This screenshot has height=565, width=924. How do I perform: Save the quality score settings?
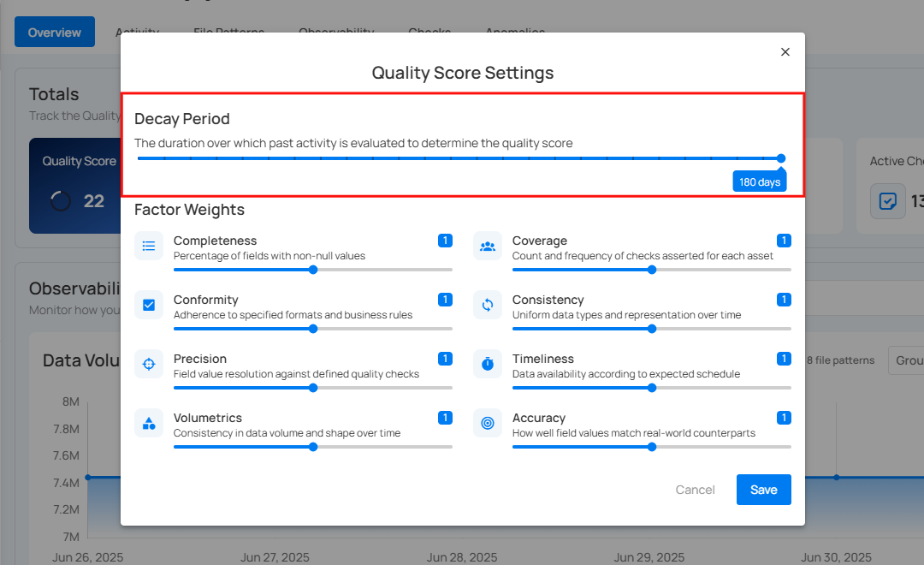pyautogui.click(x=763, y=490)
